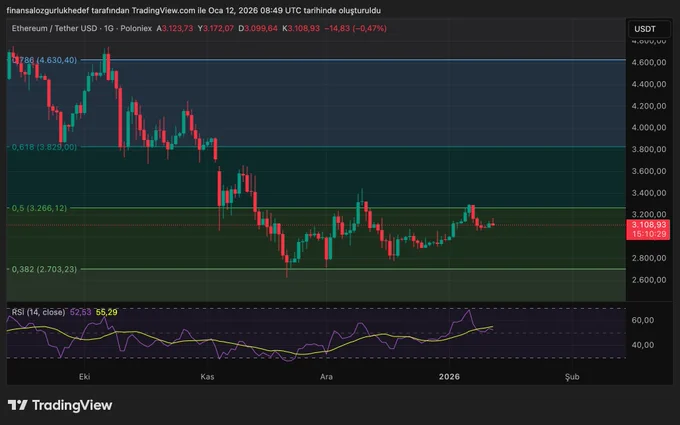Click the 4.200,00 price axis label
The height and width of the screenshot is (425, 680).
pyautogui.click(x=649, y=106)
